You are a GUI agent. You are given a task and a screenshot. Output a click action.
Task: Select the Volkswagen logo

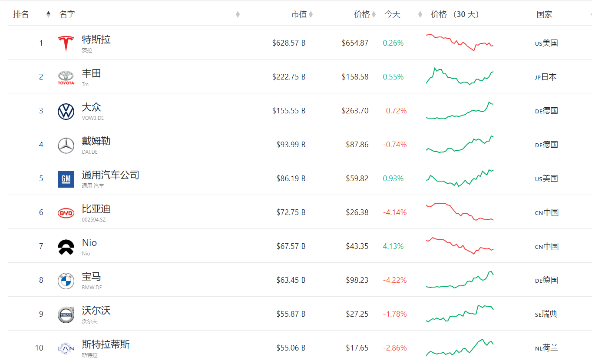(66, 111)
